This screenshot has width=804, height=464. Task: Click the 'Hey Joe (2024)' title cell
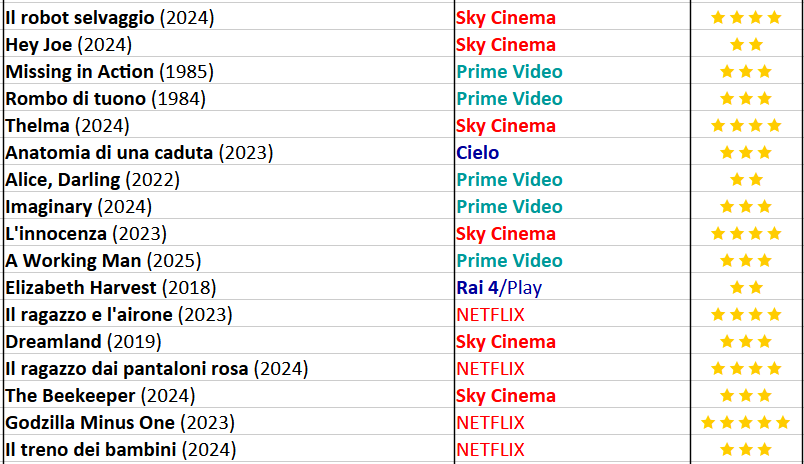tap(229, 44)
